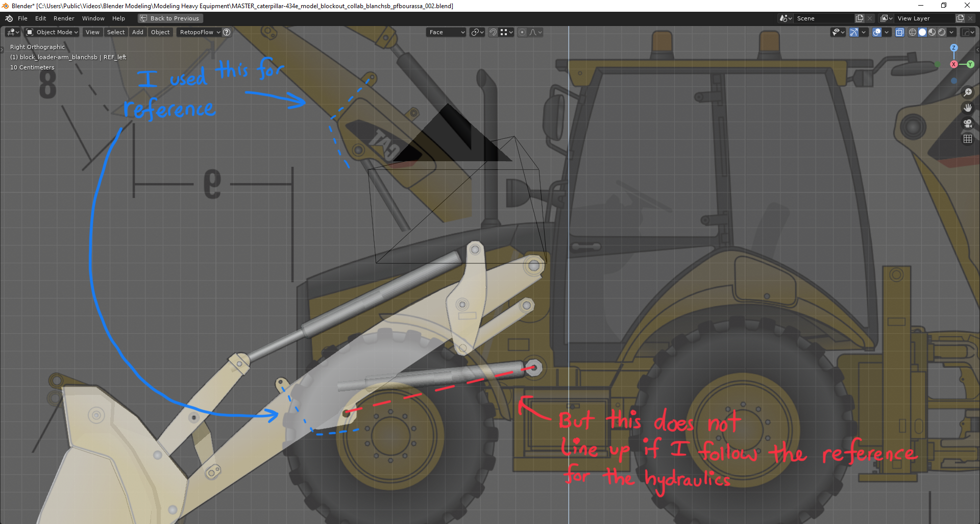Open the Edit menu
The image size is (980, 524).
tap(41, 18)
